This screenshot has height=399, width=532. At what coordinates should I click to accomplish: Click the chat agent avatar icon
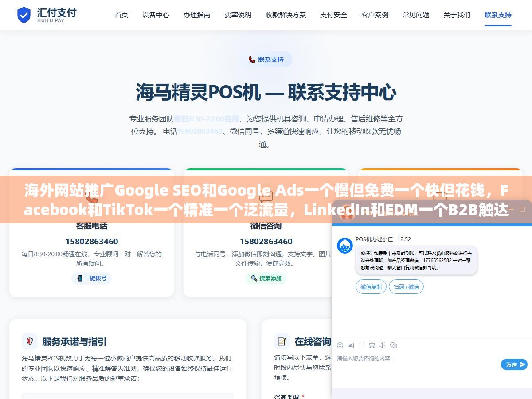coord(345,246)
